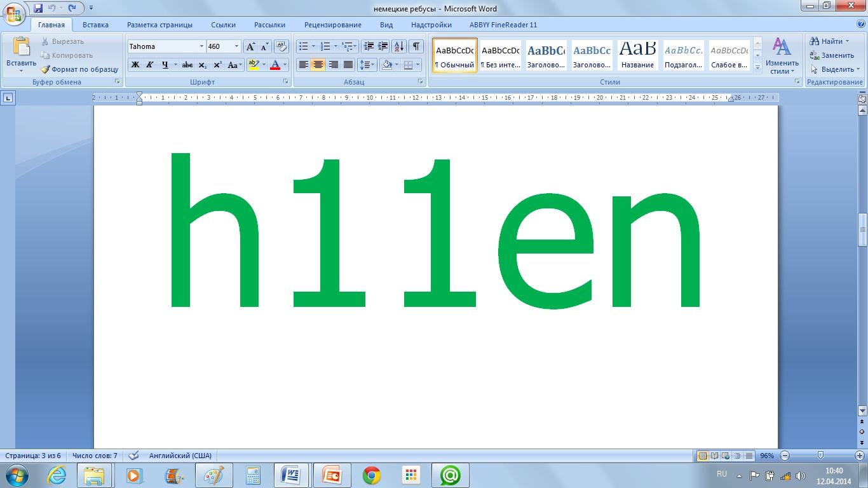
Task: Open line spacing dropdown
Action: click(x=367, y=65)
